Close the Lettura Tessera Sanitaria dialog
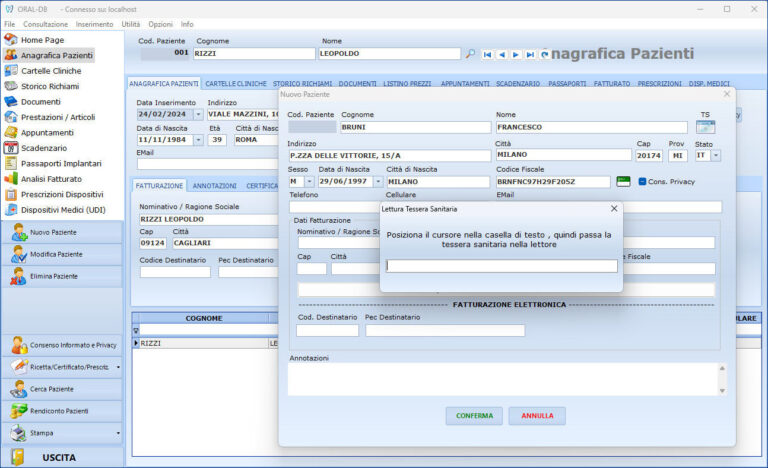 pos(614,209)
